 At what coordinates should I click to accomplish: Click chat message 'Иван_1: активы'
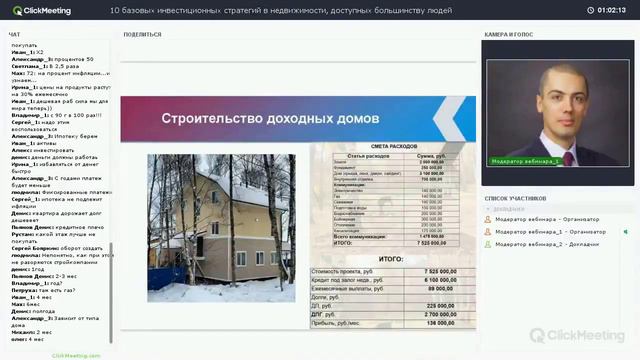click(x=34, y=143)
